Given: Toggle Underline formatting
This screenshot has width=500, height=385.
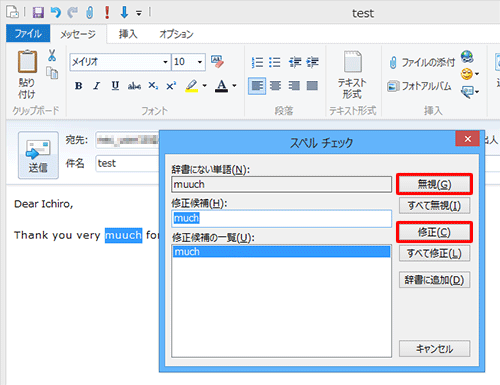Looking at the screenshot, I should pyautogui.click(x=115, y=86).
